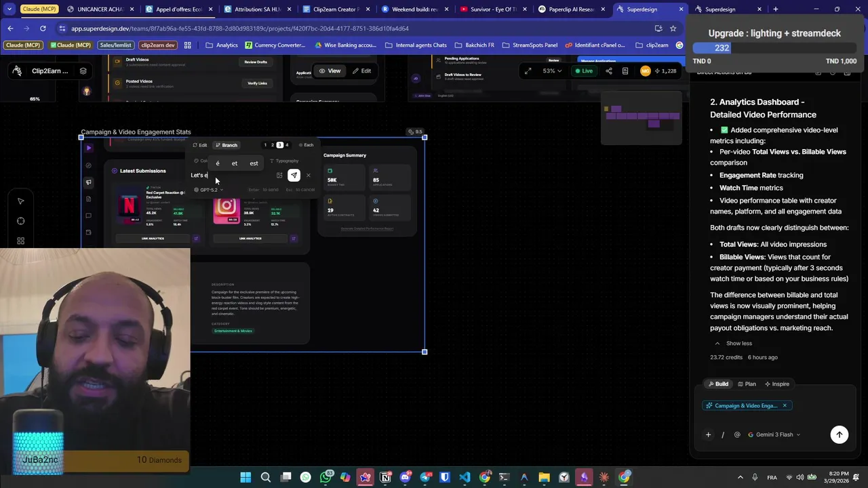Click the compass icon in design sidebar
The height and width of the screenshot is (488, 868).
[89, 165]
